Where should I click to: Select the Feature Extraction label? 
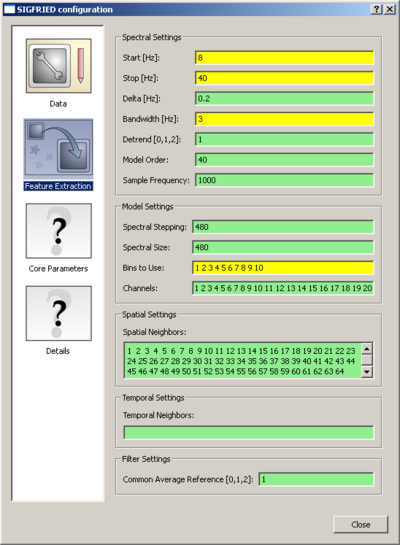coord(58,186)
